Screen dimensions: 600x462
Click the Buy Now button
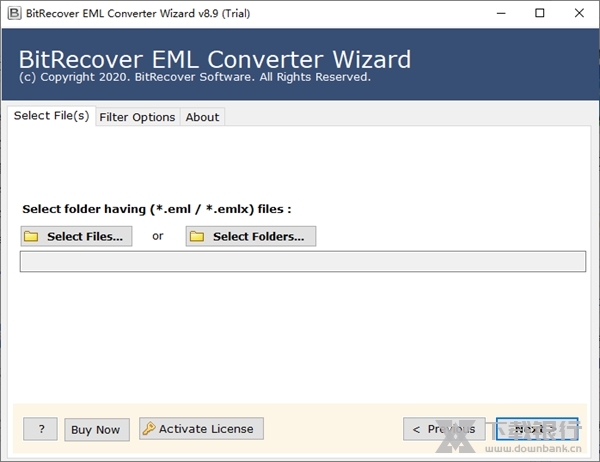pos(97,430)
